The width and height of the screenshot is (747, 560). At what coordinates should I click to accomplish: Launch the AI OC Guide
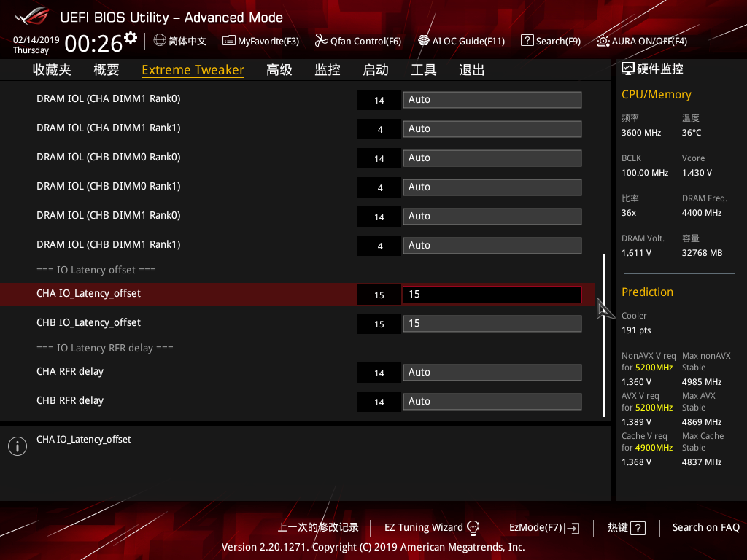point(461,41)
